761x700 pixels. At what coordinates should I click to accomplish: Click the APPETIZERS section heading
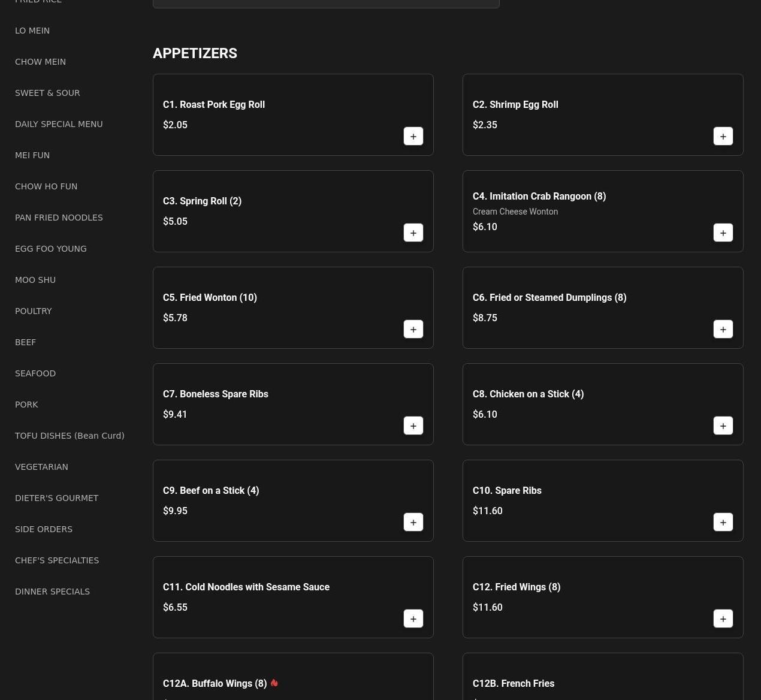click(x=195, y=53)
